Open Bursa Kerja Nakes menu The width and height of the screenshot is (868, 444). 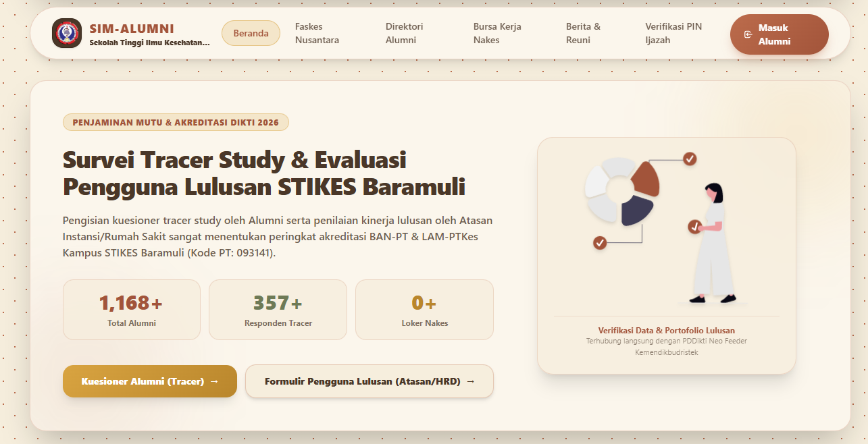(x=497, y=33)
